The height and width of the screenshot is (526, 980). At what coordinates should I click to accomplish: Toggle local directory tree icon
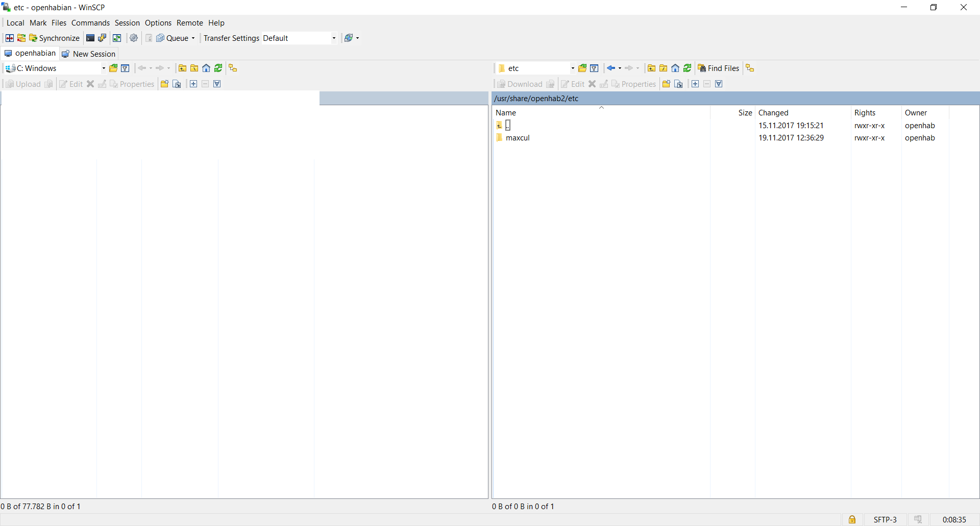[233, 68]
